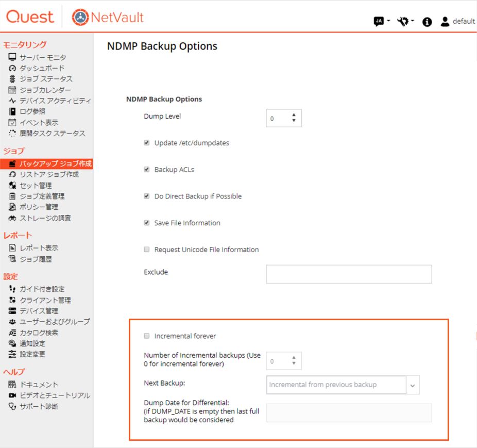
Task: Open リストア ジョブ作成 menu item
Action: [x=49, y=174]
